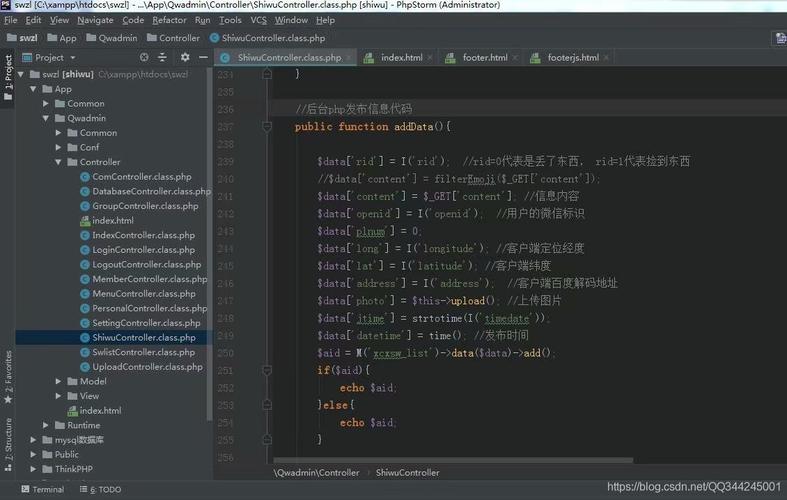Image resolution: width=787 pixels, height=500 pixels.
Task: Expand the Runtime folder
Action: point(46,425)
